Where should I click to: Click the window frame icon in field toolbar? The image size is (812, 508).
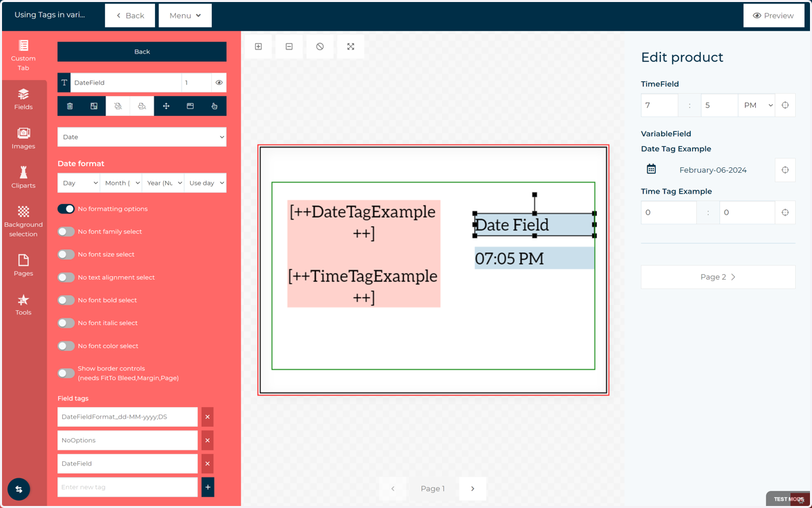click(x=190, y=106)
